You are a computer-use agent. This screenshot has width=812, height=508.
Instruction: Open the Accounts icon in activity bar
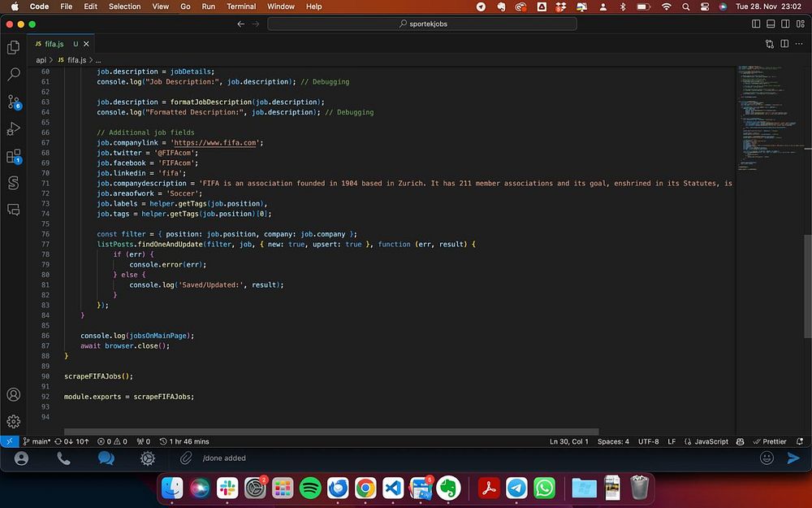coord(13,394)
